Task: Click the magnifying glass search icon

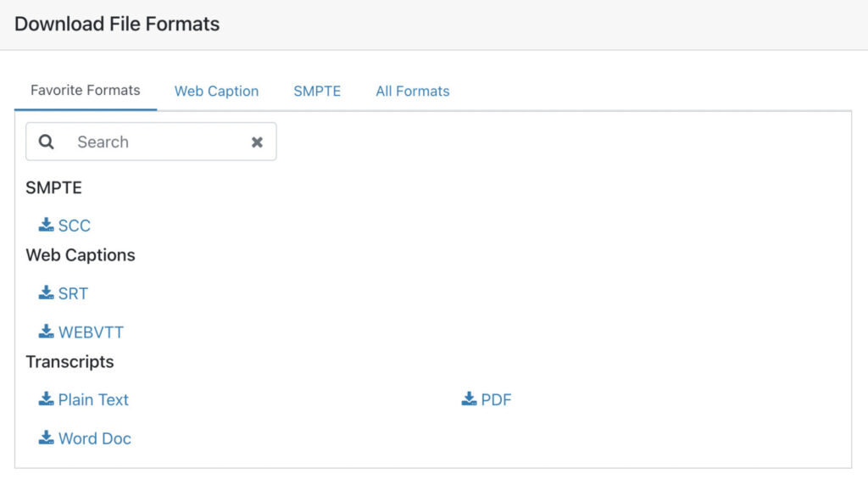Action: pos(47,142)
